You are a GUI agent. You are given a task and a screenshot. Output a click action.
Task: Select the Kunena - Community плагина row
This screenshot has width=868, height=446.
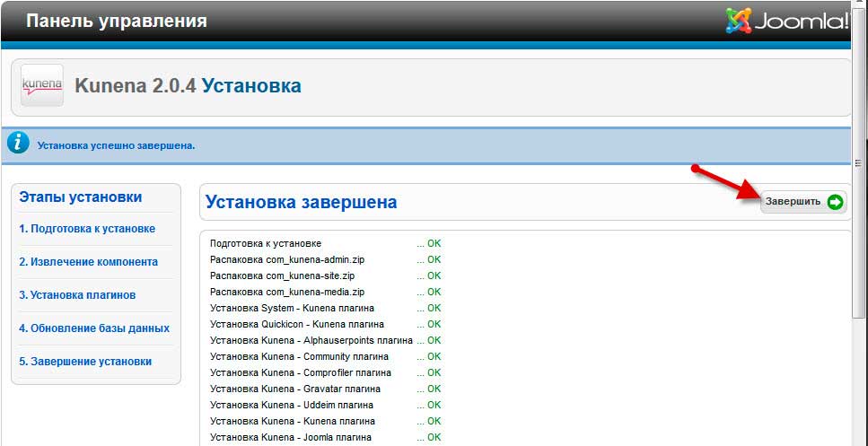pos(326,356)
